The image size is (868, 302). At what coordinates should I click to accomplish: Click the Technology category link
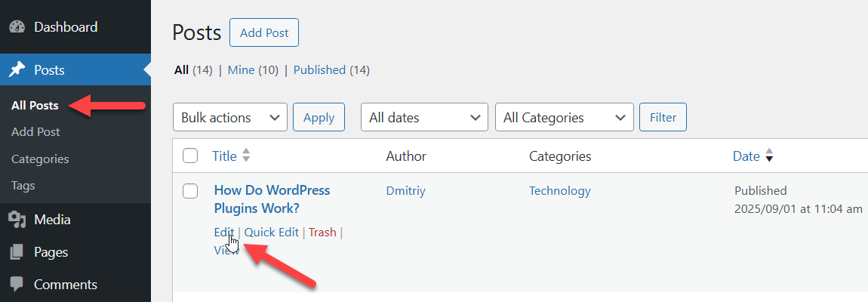click(x=559, y=191)
